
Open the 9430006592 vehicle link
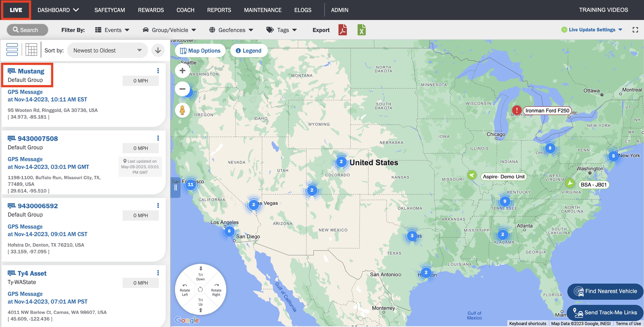pyautogui.click(x=38, y=206)
